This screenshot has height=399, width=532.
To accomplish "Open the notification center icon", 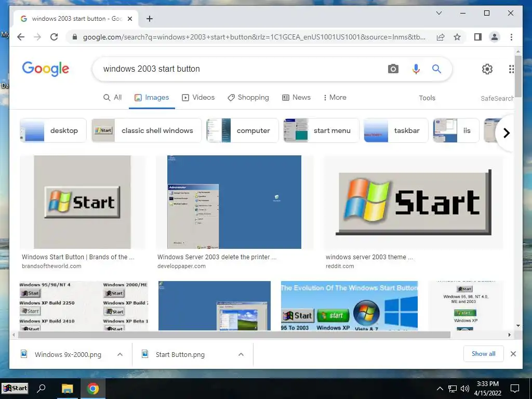I will [515, 389].
